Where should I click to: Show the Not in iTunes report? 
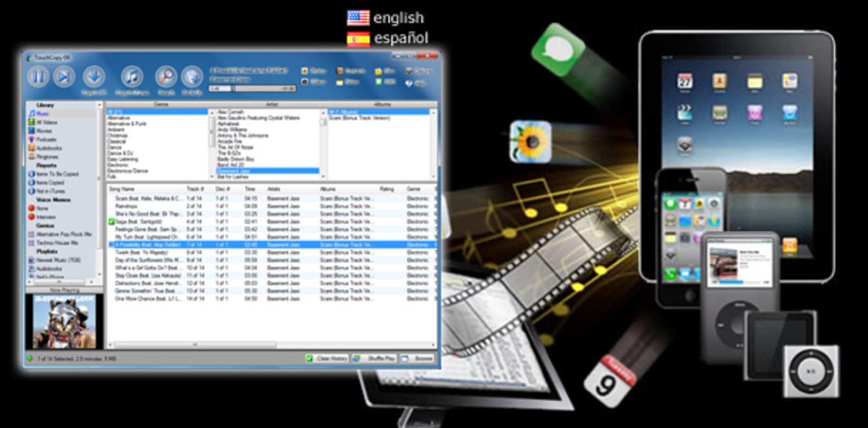(x=47, y=191)
